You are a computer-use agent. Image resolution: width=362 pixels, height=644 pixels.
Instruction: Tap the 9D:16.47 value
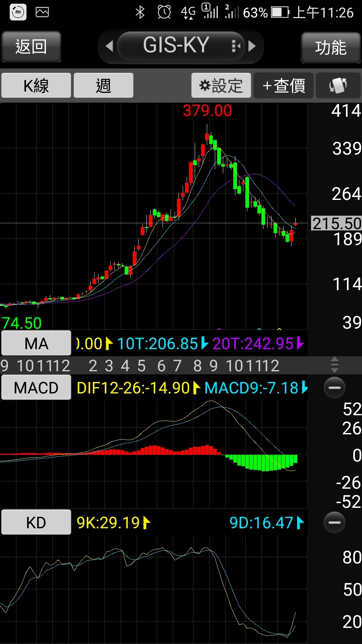click(261, 523)
